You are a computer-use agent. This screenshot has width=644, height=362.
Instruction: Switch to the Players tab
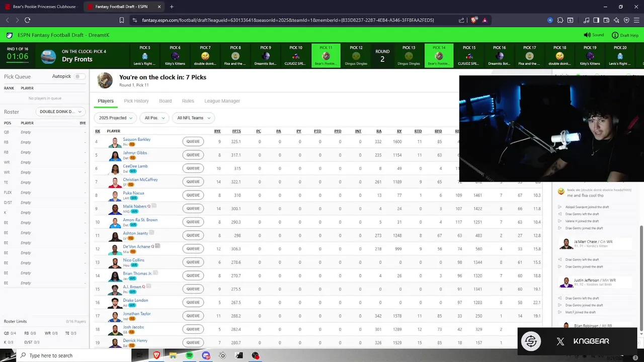click(x=106, y=101)
